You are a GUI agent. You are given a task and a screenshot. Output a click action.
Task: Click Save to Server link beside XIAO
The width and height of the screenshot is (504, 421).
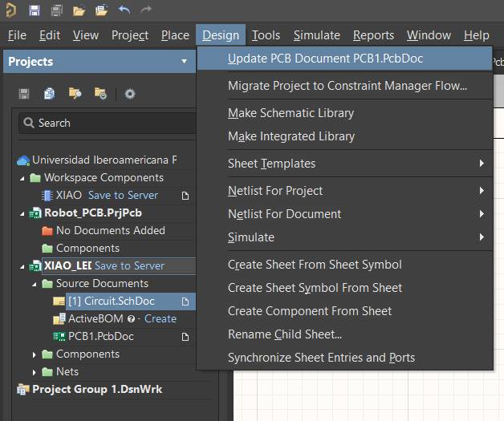(123, 195)
